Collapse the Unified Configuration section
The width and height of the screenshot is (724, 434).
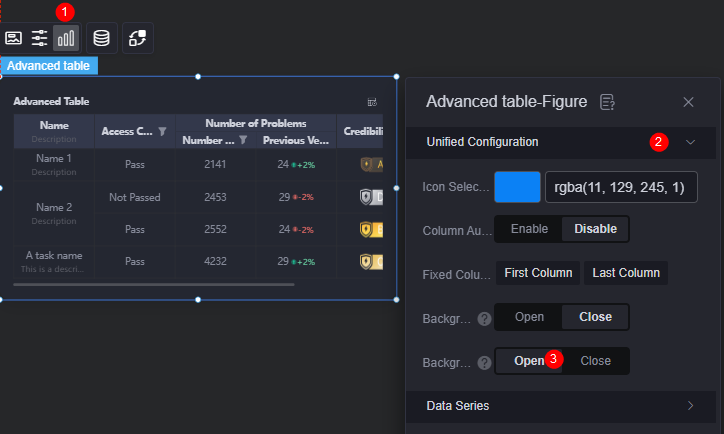click(690, 142)
